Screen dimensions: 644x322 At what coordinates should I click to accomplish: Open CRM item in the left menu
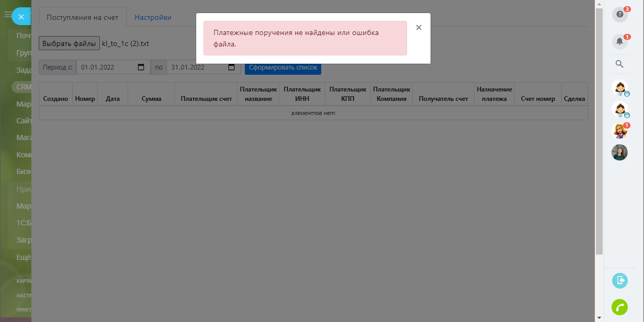point(23,87)
